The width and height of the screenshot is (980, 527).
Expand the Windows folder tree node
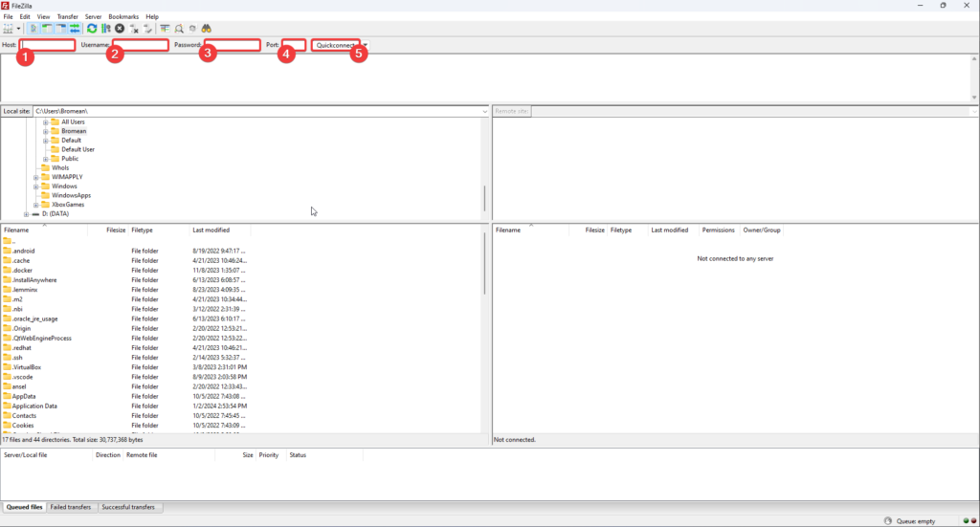[x=36, y=187]
